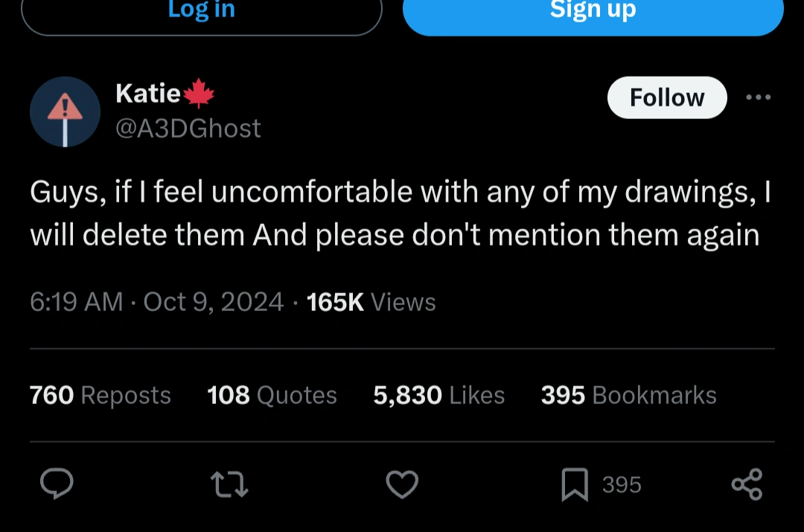
Task: Click Katie's profile avatar
Action: 65,112
